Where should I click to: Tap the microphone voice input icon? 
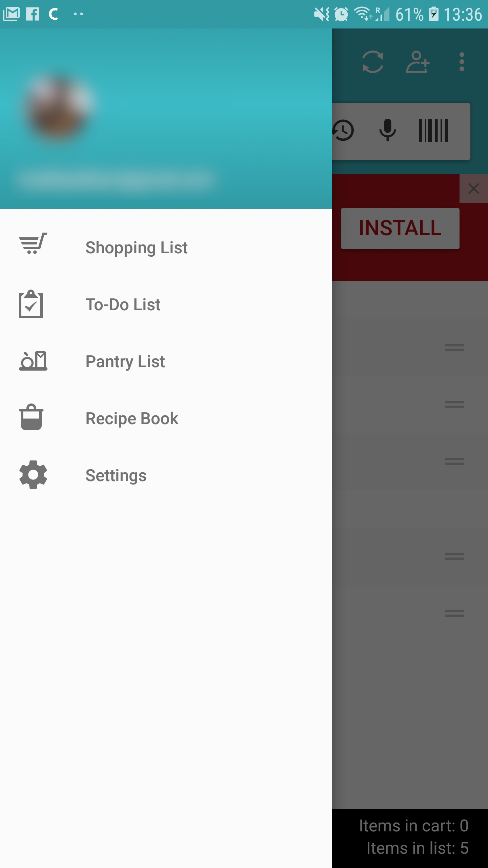[x=388, y=130]
